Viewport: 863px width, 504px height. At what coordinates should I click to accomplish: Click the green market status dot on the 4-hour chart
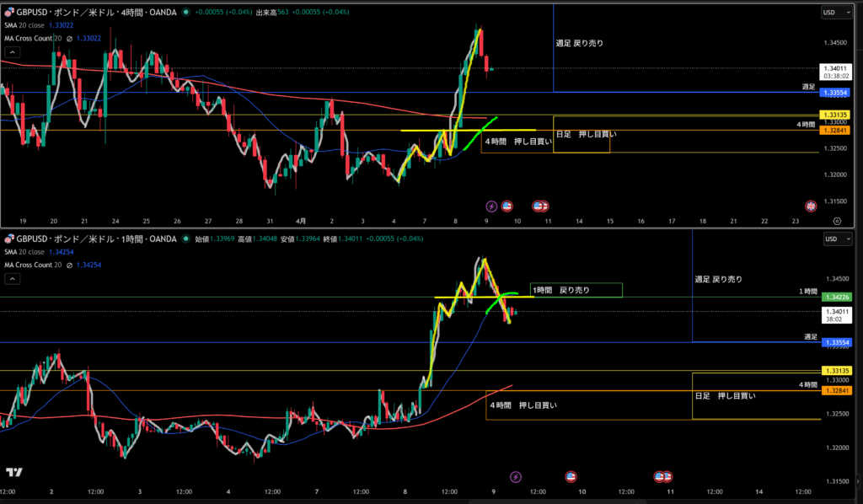(185, 13)
